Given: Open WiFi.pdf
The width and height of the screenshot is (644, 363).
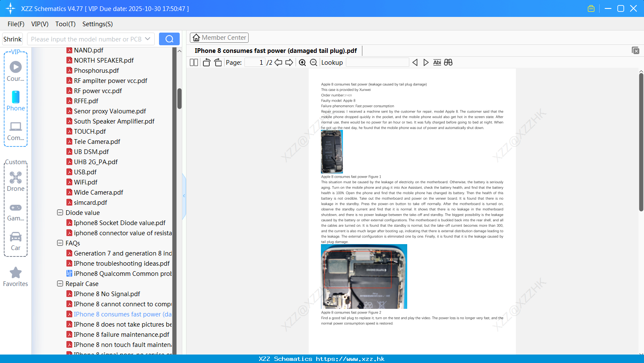Looking at the screenshot, I should tap(82, 182).
